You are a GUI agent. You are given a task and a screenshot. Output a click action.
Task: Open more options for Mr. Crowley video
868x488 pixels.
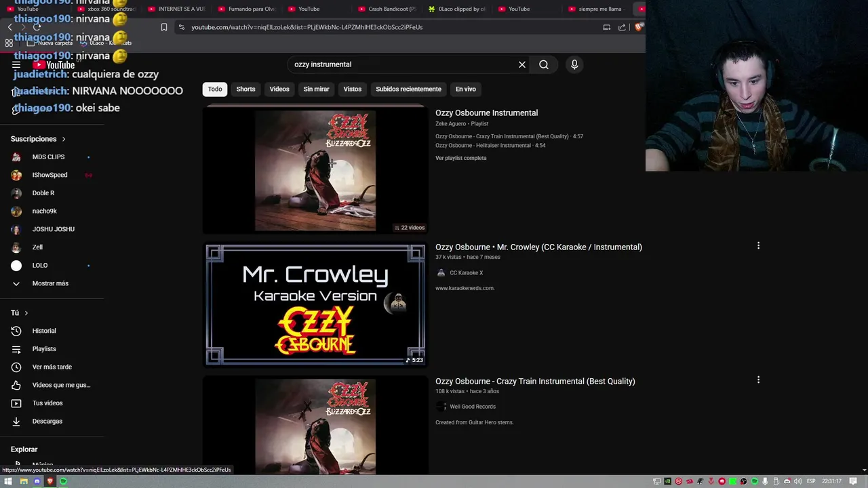coord(758,245)
